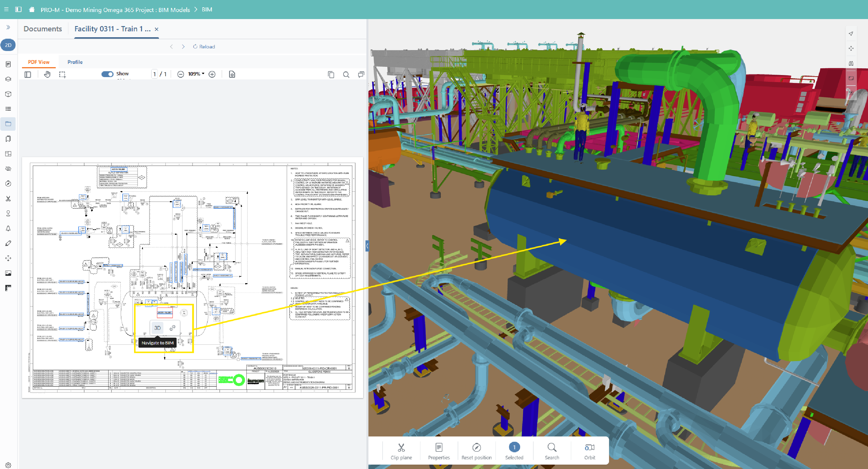Expand the left sidebar with double chevron
This screenshot has width=868, height=469.
pyautogui.click(x=8, y=27)
